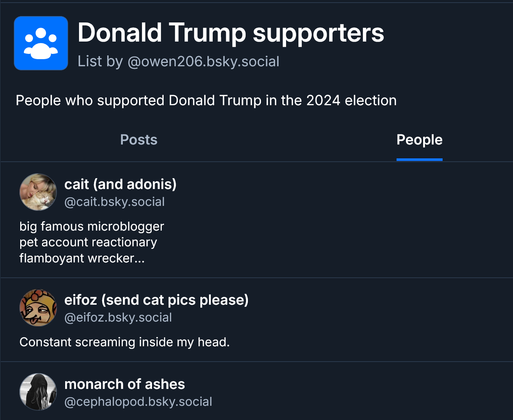The width and height of the screenshot is (513, 420).
Task: Open "cait (and adonis)" display name
Action: [x=120, y=184]
